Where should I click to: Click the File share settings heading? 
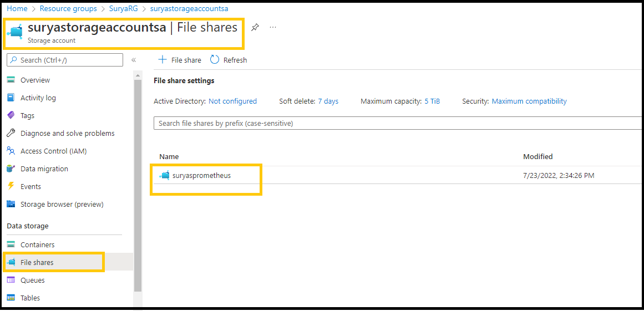pos(184,81)
